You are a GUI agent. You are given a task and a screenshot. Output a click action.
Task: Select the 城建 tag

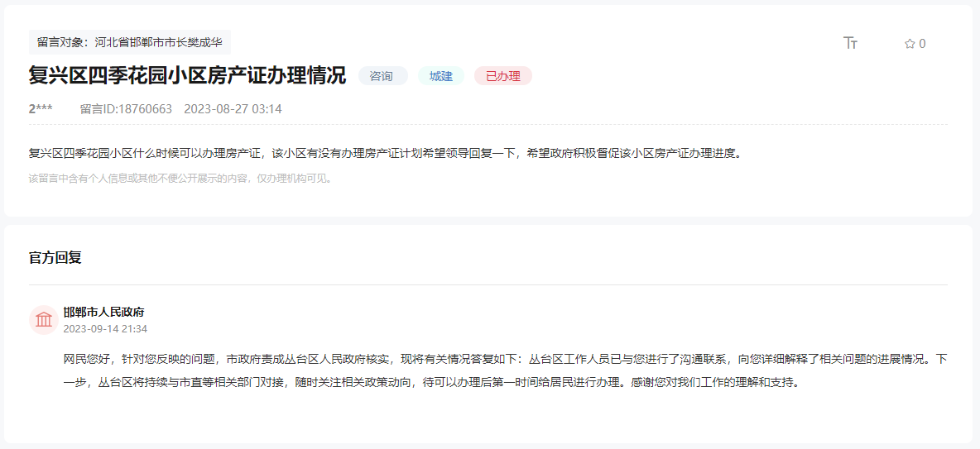(x=440, y=76)
